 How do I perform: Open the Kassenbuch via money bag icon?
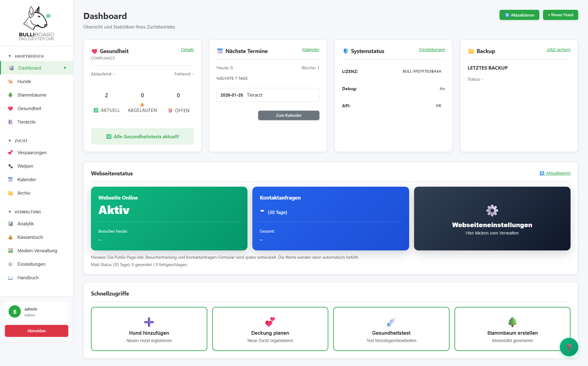click(11, 237)
